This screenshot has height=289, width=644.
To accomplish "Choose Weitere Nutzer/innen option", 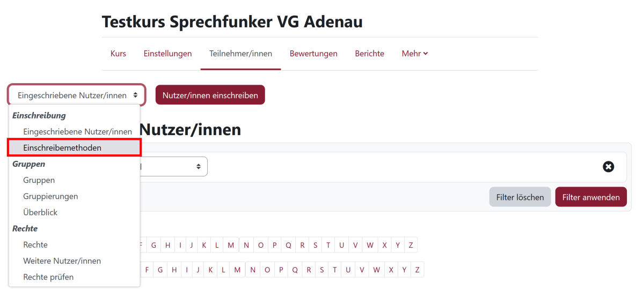I will [x=62, y=261].
